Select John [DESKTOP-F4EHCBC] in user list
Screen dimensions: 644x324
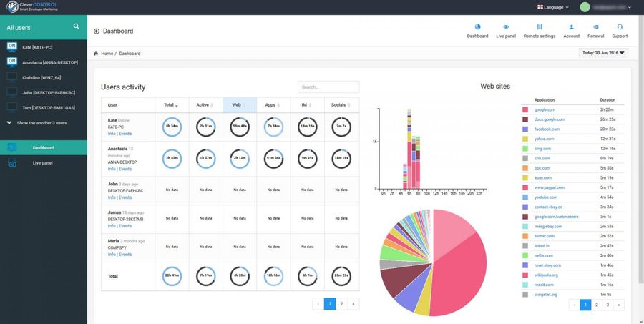[49, 93]
